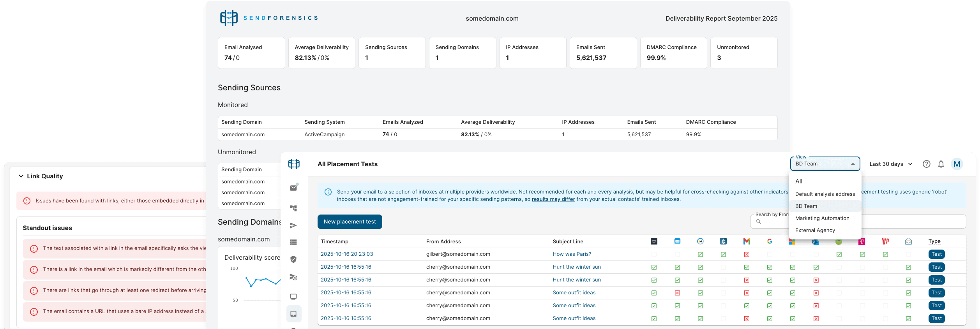Open the help question mark icon
The height and width of the screenshot is (329, 980).
(x=926, y=164)
